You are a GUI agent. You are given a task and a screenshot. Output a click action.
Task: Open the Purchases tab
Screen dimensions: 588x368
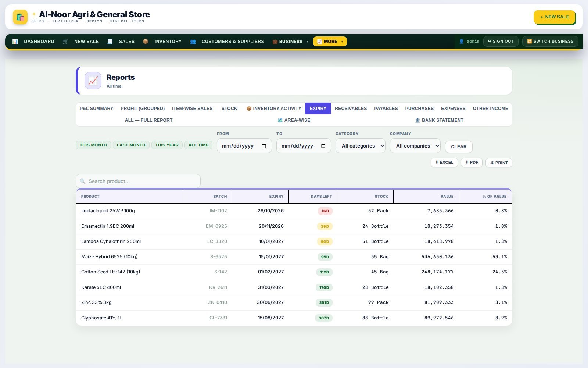click(x=419, y=109)
